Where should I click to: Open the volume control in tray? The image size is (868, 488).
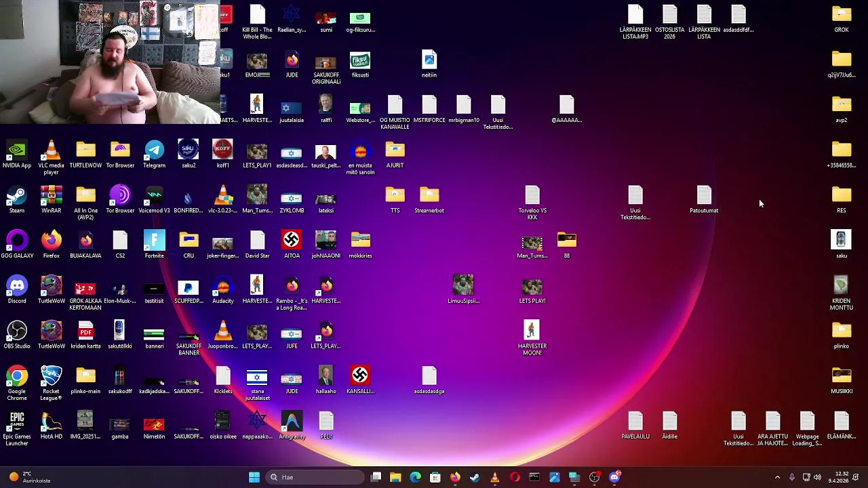[817, 477]
